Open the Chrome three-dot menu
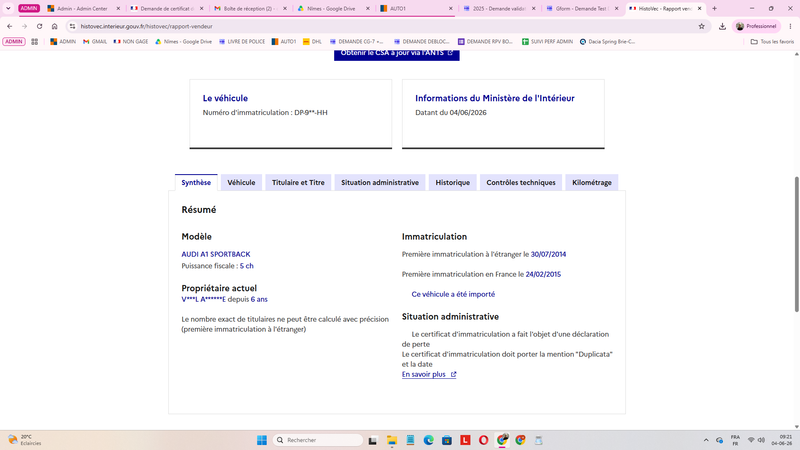 pos(790,26)
